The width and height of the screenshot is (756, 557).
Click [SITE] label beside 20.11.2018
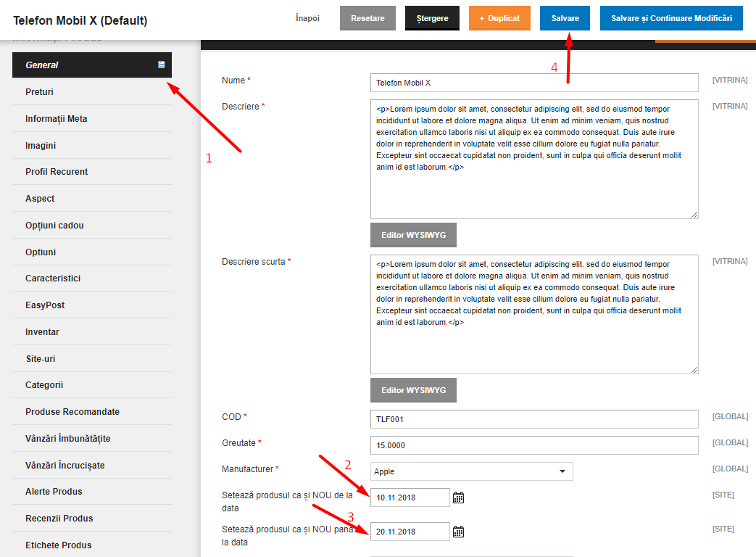pyautogui.click(x=723, y=529)
